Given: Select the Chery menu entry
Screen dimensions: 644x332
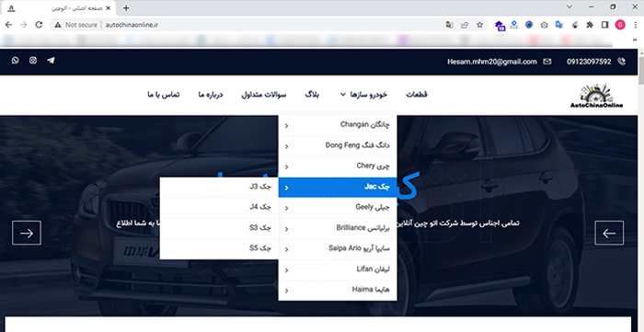Looking at the screenshot, I should pos(338,166).
